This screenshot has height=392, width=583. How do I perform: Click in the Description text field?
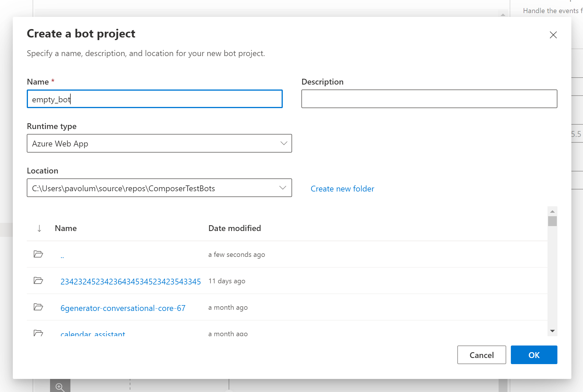click(x=429, y=99)
